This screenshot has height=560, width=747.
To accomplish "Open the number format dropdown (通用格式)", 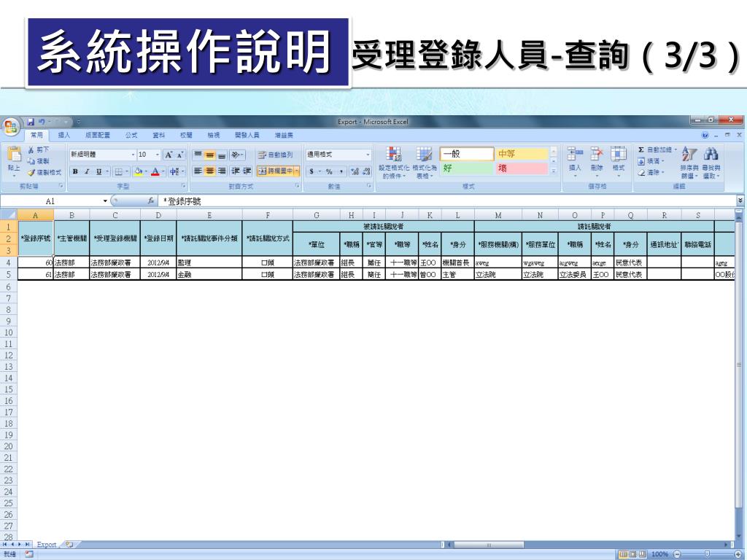I will tap(368, 155).
